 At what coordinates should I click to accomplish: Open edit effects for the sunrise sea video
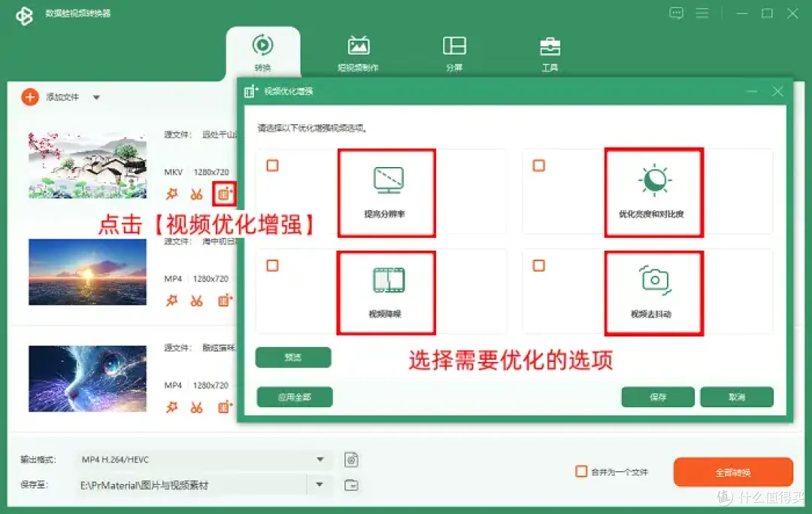pos(171,300)
